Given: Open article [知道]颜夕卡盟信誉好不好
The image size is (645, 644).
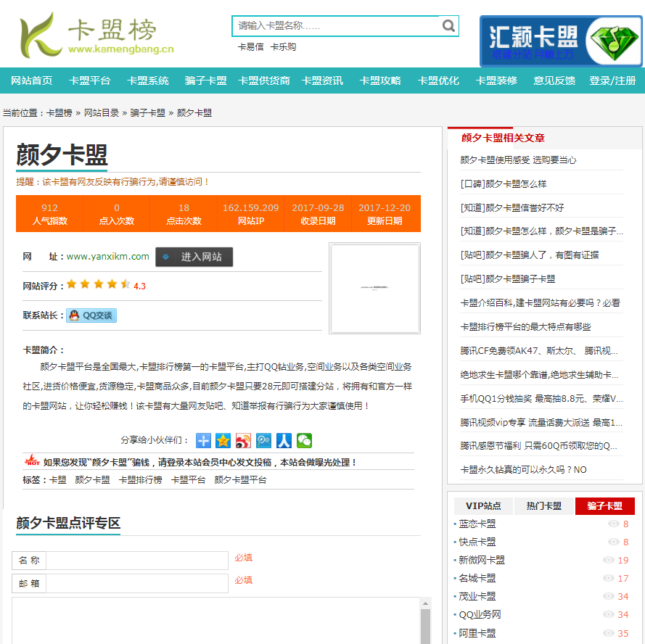Looking at the screenshot, I should 512,207.
